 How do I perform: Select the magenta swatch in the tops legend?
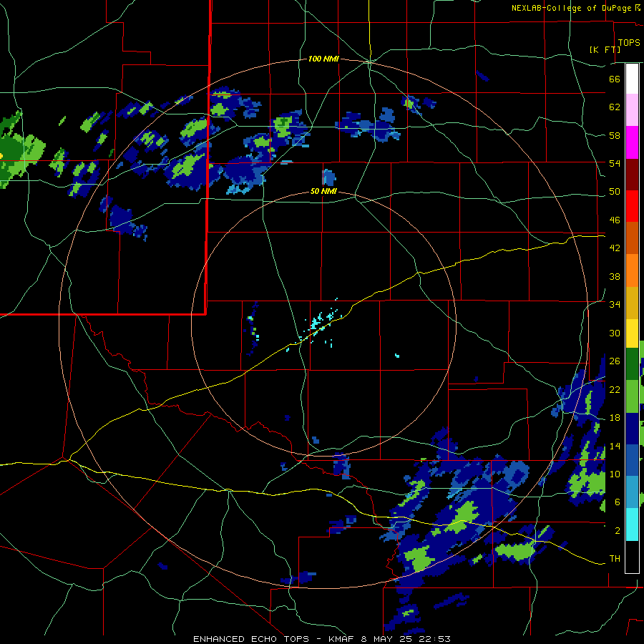[632, 142]
